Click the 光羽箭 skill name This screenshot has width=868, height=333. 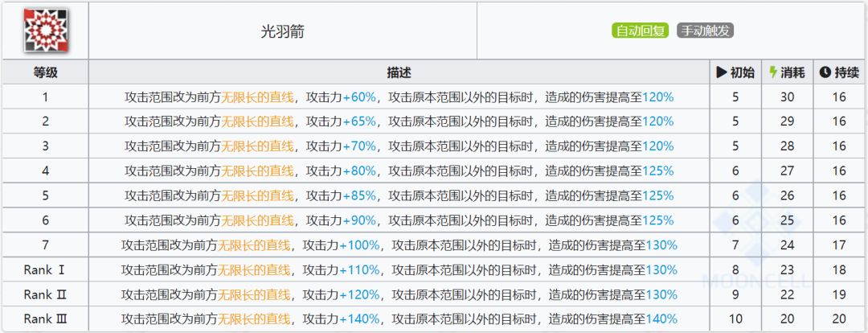(282, 31)
